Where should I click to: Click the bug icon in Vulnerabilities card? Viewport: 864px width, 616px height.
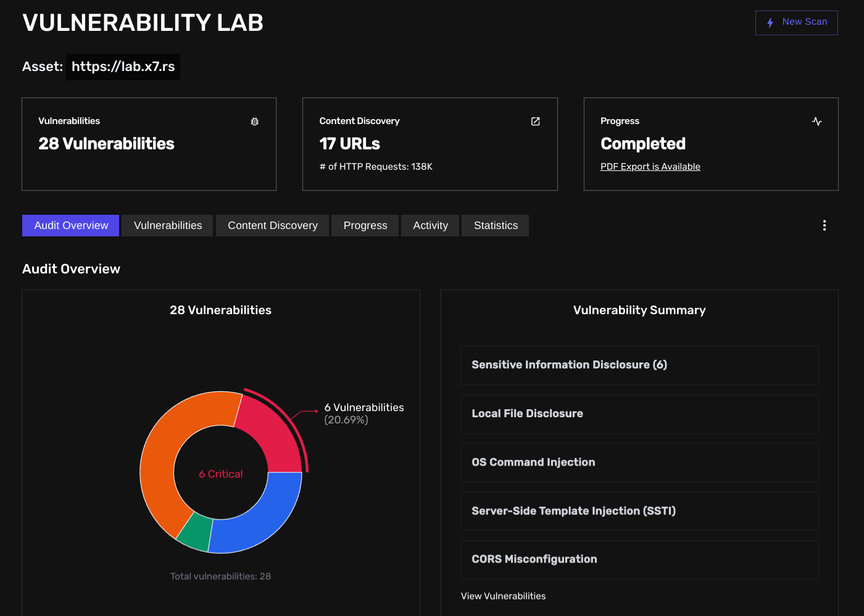click(x=254, y=122)
